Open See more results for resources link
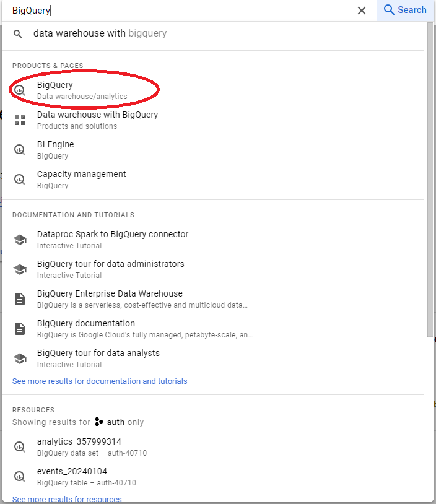 pos(67,499)
